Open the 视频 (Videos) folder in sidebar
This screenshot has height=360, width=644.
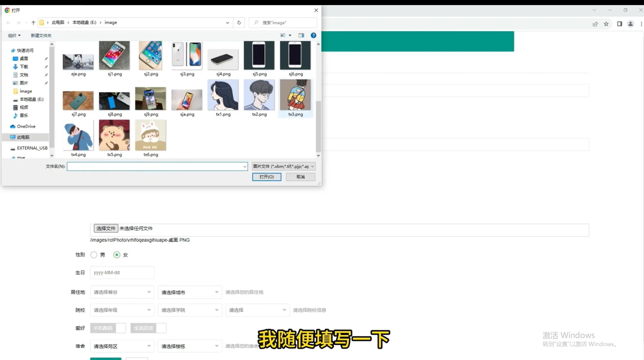[x=23, y=107]
